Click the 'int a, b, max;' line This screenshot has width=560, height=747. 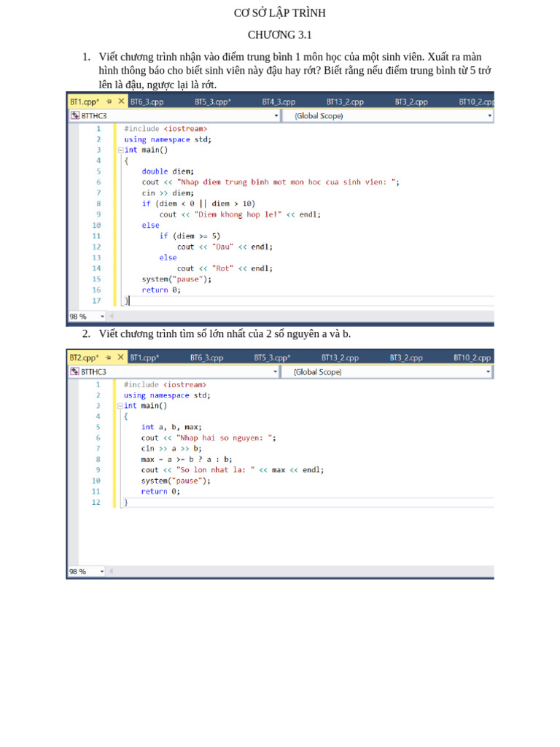(x=171, y=427)
